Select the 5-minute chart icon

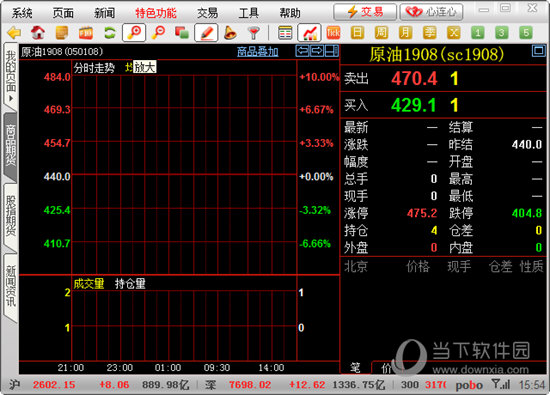pyautogui.click(x=526, y=33)
